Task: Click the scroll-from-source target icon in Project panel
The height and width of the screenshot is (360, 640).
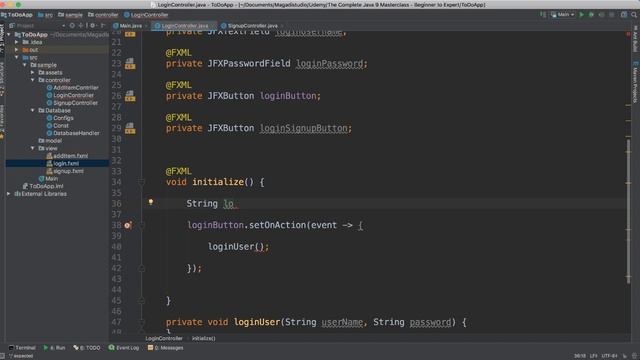Action: tap(72, 25)
